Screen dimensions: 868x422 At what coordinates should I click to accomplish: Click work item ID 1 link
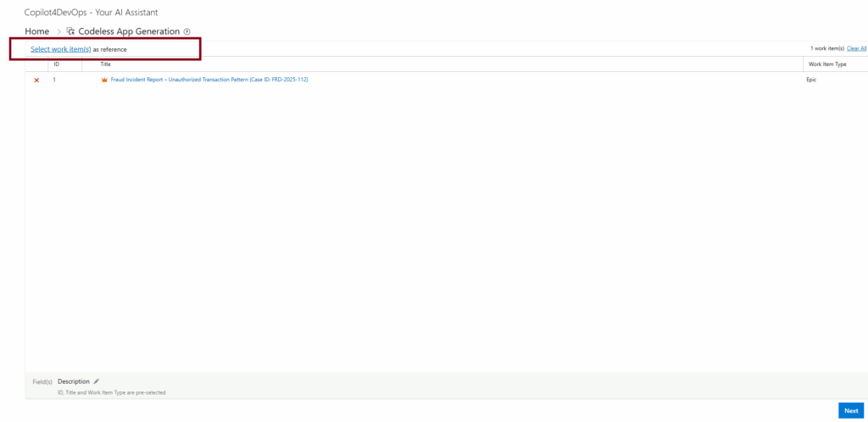coord(54,80)
